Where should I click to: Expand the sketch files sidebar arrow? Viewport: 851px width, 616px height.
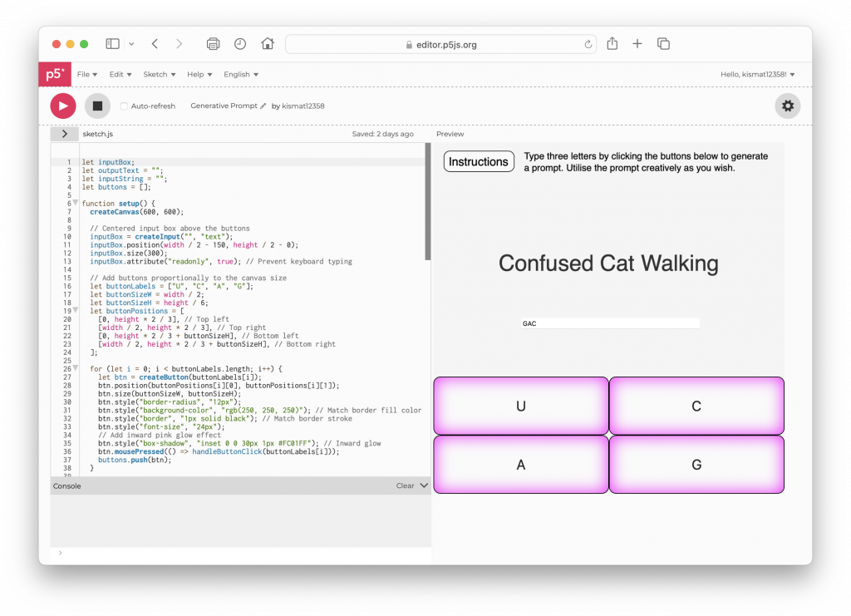click(65, 134)
